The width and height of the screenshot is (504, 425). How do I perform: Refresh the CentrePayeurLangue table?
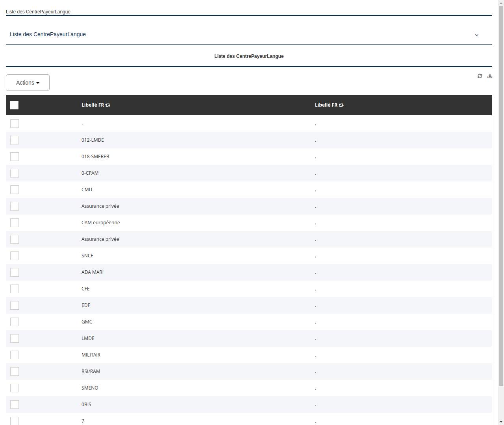tap(480, 76)
